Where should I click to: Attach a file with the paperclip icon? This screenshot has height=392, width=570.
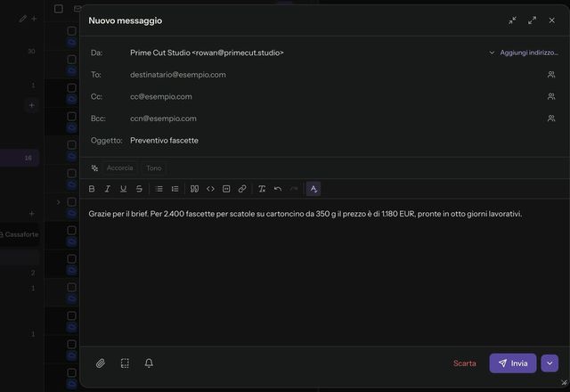coord(101,363)
